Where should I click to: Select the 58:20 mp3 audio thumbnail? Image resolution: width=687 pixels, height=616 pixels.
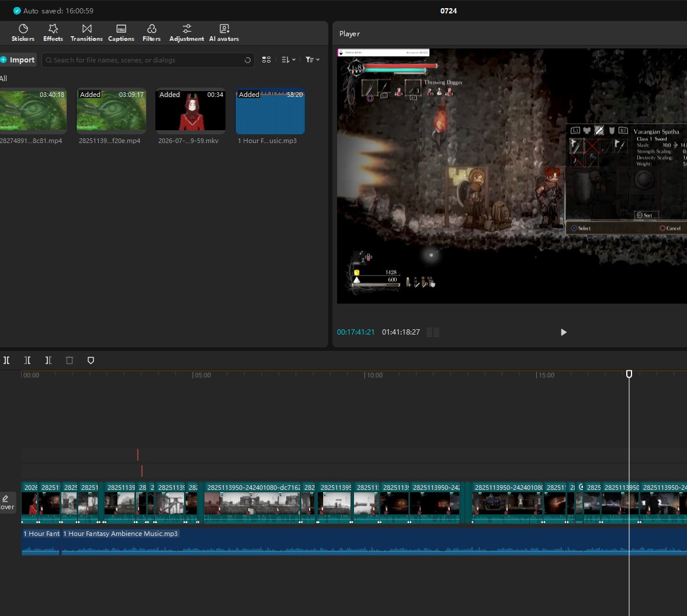pyautogui.click(x=270, y=112)
